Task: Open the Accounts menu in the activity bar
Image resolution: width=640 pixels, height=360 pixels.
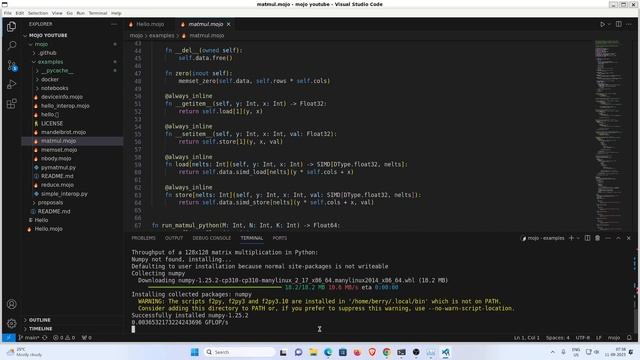Action: pos(11,304)
